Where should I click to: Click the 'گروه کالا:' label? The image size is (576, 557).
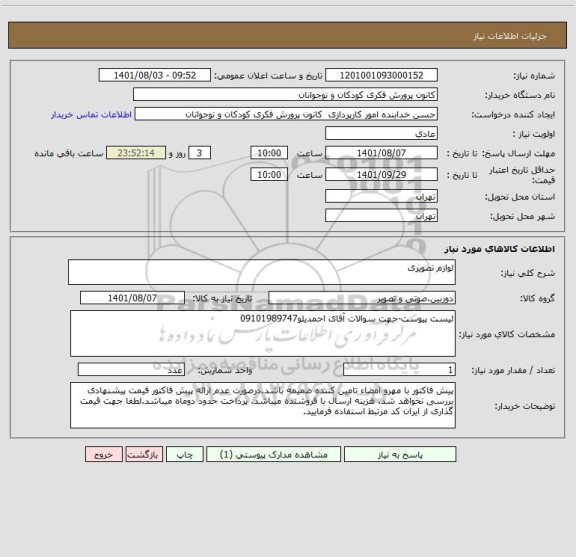pos(537,299)
